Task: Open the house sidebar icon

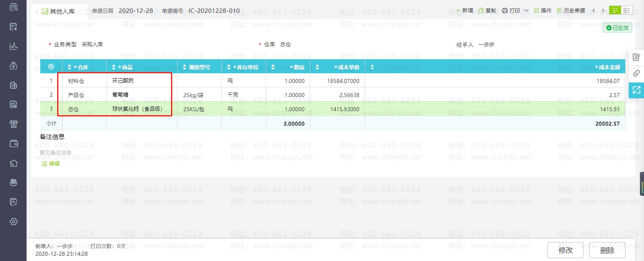Action: click(x=13, y=163)
